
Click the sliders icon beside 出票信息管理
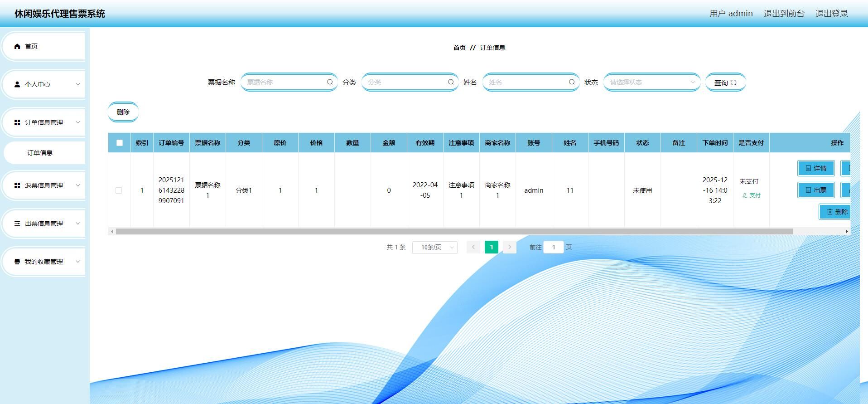[17, 224]
